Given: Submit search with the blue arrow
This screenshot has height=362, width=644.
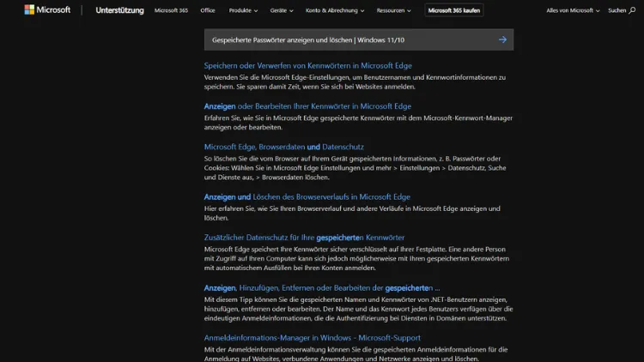Looking at the screenshot, I should [502, 39].
